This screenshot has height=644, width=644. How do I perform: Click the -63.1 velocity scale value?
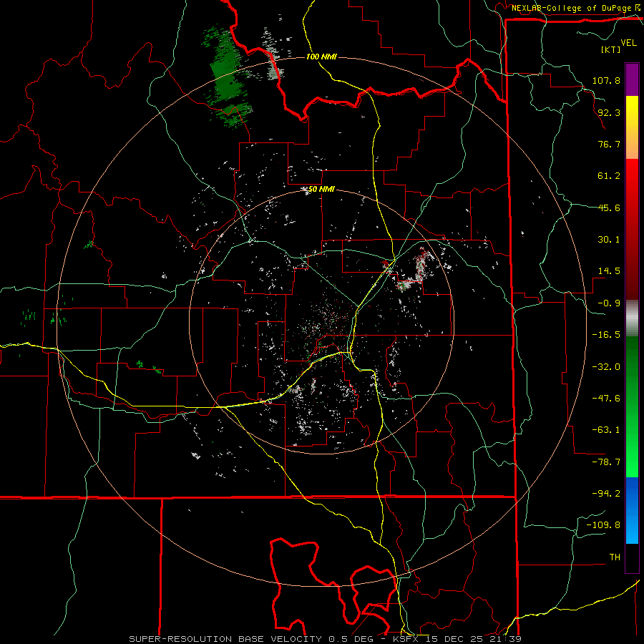[x=606, y=430]
